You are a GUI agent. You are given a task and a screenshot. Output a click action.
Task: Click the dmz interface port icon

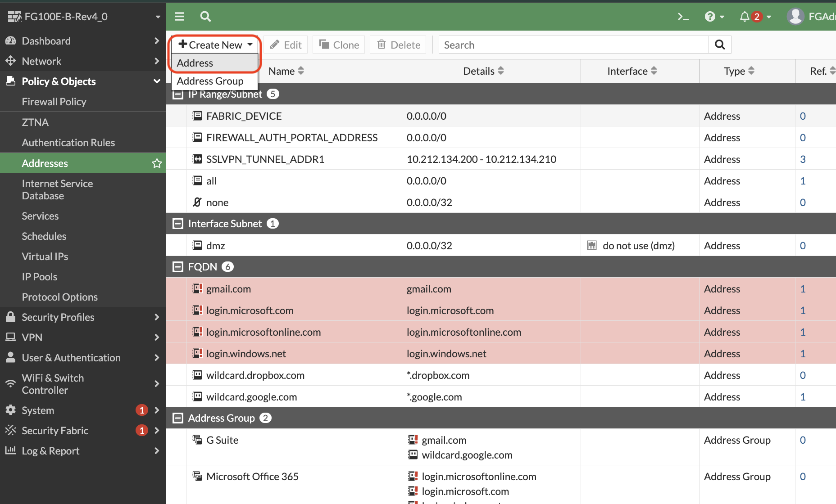pyautogui.click(x=592, y=245)
